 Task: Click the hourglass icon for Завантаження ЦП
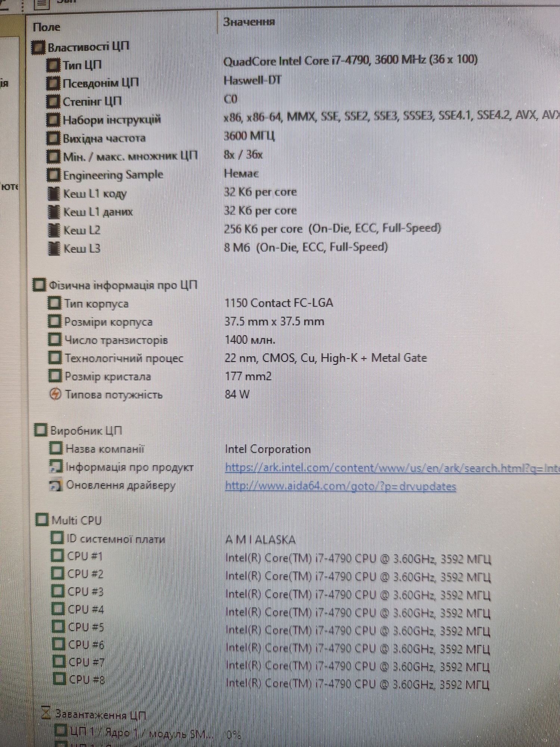[x=46, y=713]
